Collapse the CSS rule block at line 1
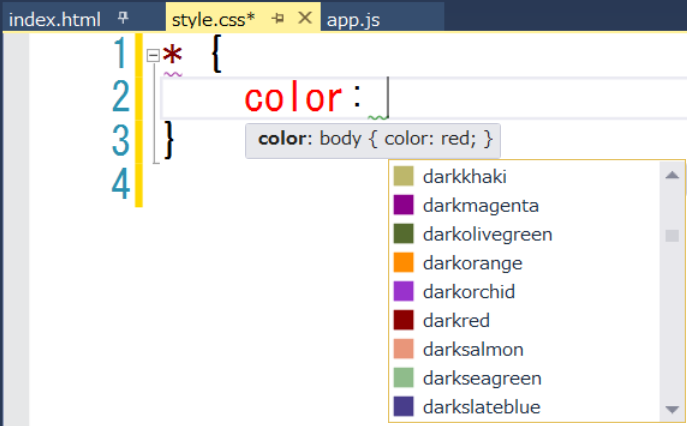The width and height of the screenshot is (687, 426). 152,56
